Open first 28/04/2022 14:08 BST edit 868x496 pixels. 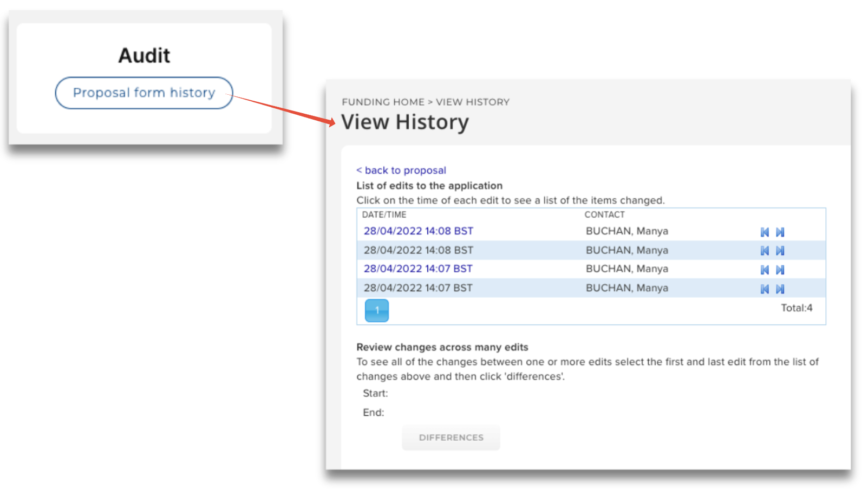[x=418, y=231]
